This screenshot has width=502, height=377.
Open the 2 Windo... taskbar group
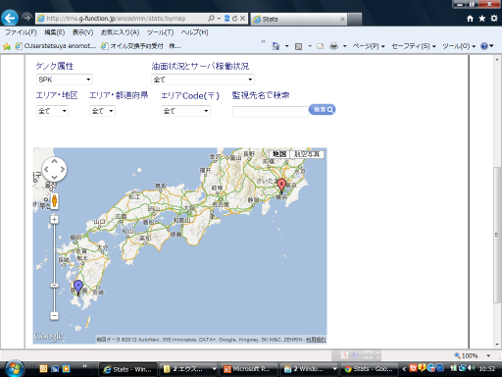click(309, 369)
